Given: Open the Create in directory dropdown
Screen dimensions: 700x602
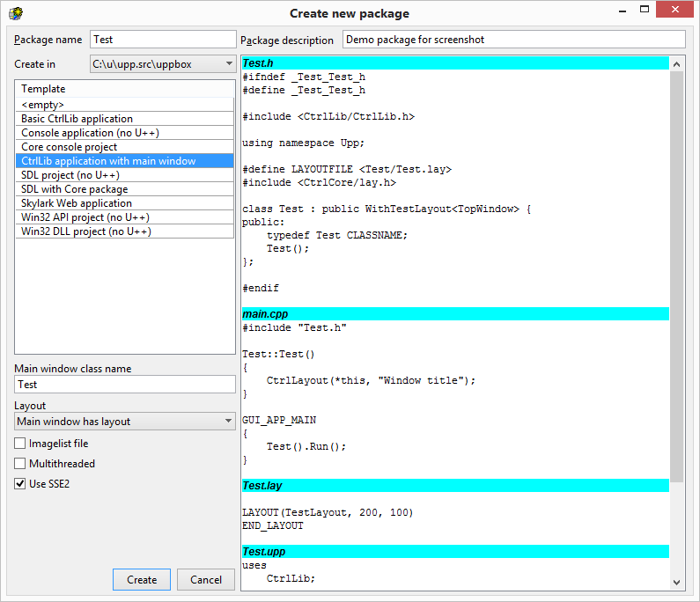Looking at the screenshot, I should pyautogui.click(x=228, y=64).
